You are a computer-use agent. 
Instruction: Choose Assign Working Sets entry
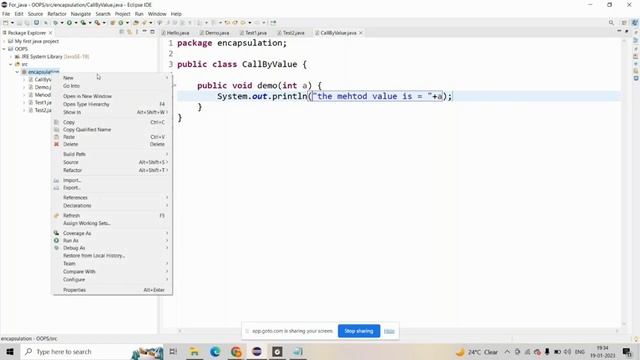point(87,223)
